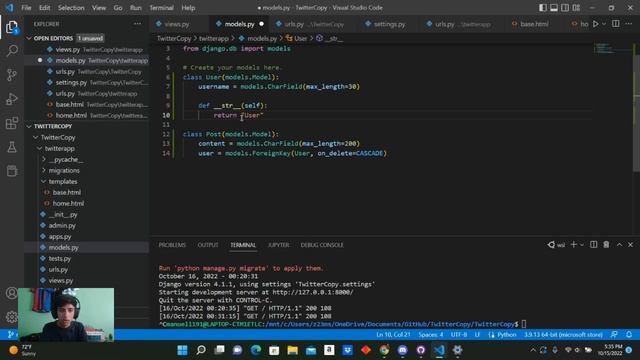
Task: Open the Extensions view
Action: [12, 123]
